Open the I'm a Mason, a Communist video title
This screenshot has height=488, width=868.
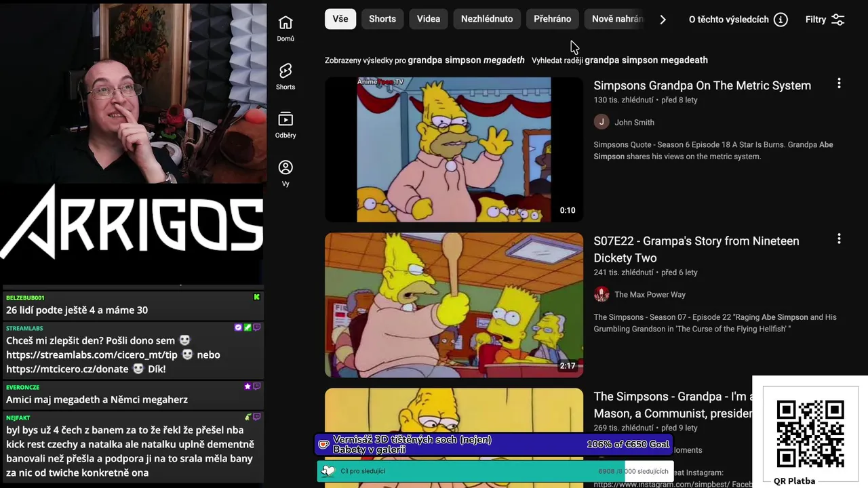pos(673,405)
